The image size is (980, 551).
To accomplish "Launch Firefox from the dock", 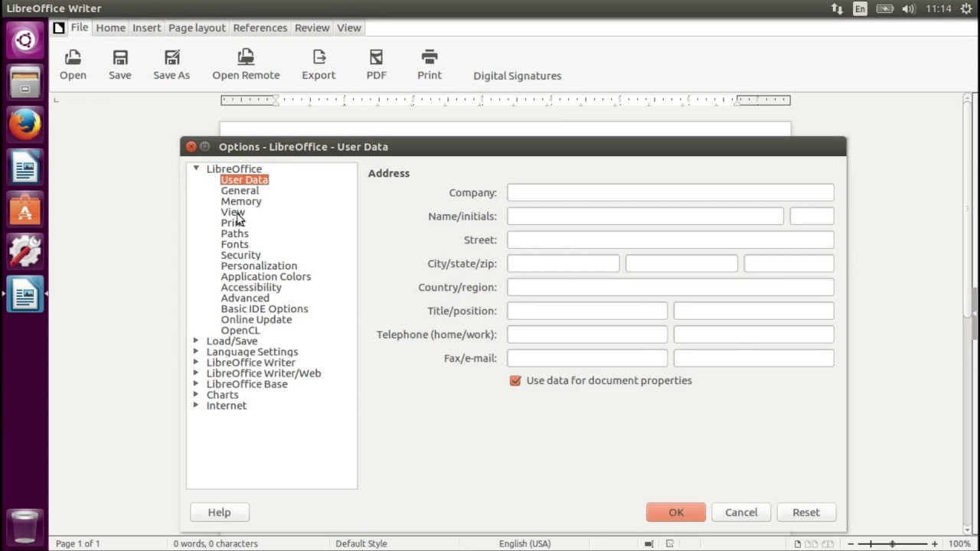I will click(x=24, y=123).
